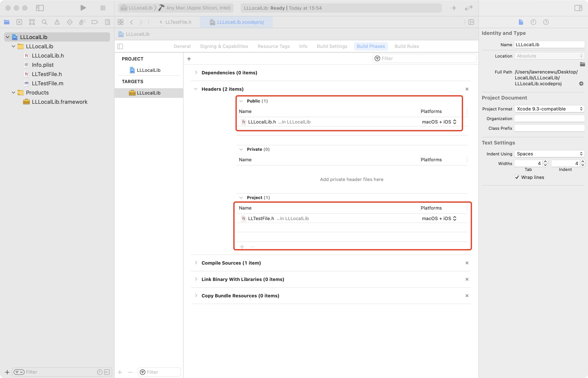
Task: Go back with the editor back arrow
Action: coord(131,22)
